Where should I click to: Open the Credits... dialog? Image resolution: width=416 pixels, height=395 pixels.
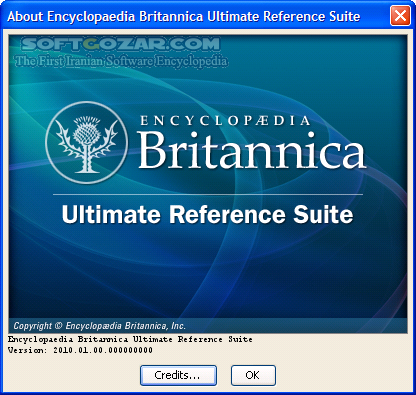tap(178, 375)
